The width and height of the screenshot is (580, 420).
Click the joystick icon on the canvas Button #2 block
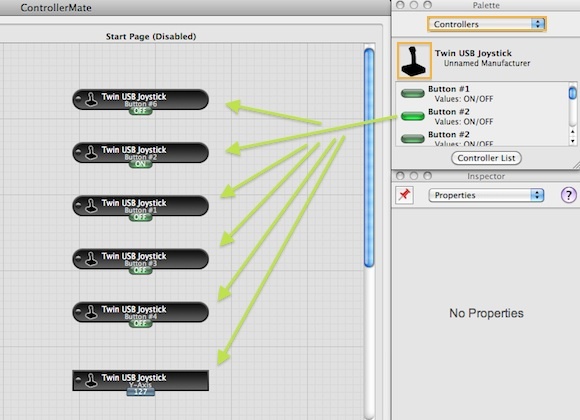(91, 153)
